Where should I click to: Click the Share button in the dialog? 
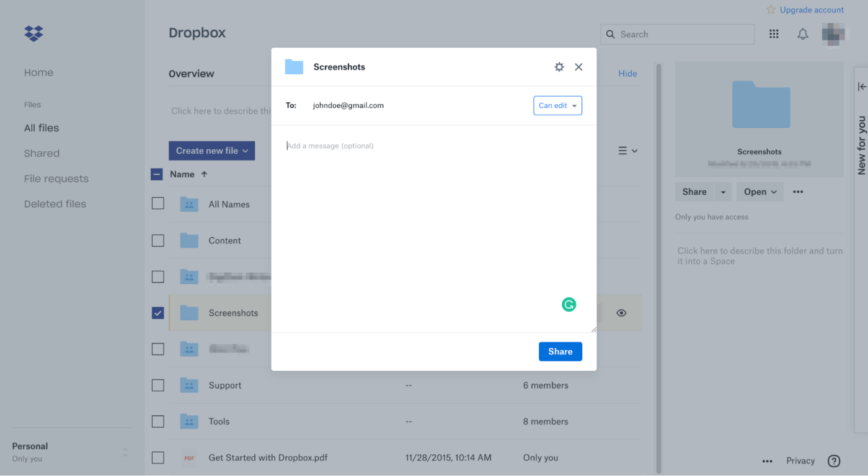coord(560,351)
